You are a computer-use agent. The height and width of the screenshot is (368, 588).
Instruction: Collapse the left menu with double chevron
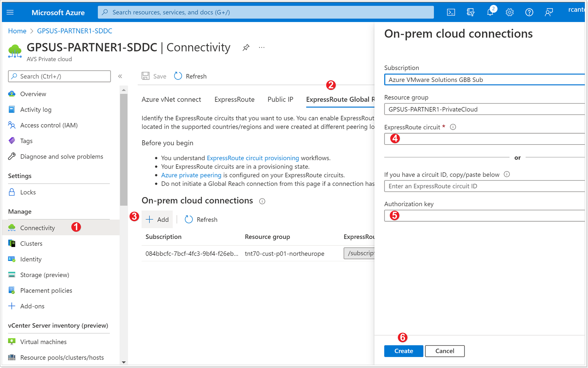pyautogui.click(x=120, y=76)
